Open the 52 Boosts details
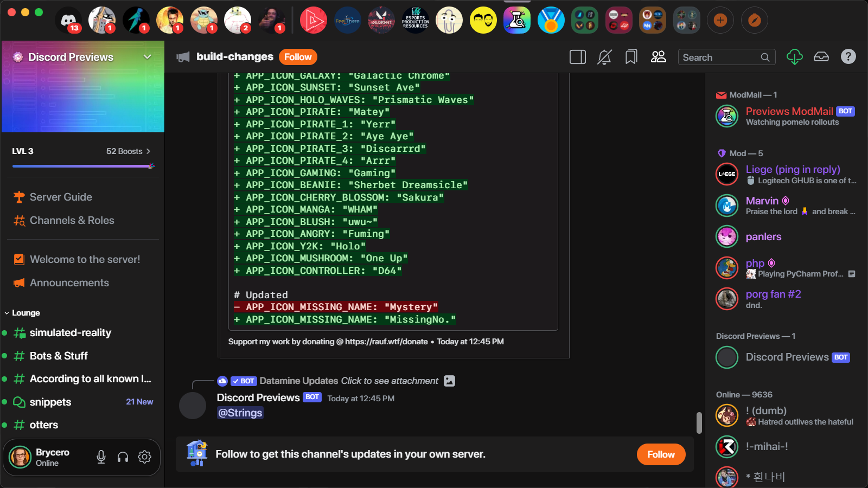868x488 pixels. (129, 151)
